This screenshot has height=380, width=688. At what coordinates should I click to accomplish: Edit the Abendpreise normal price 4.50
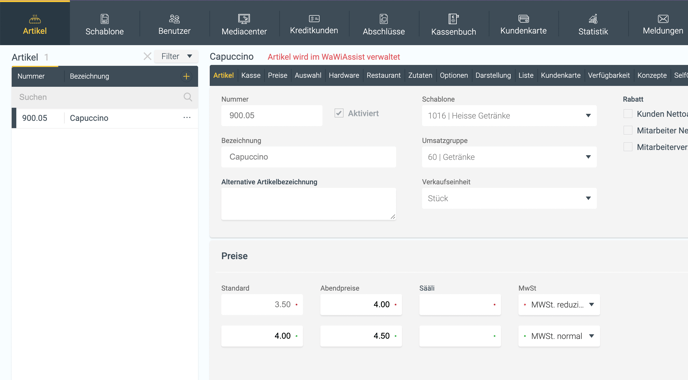coord(361,336)
